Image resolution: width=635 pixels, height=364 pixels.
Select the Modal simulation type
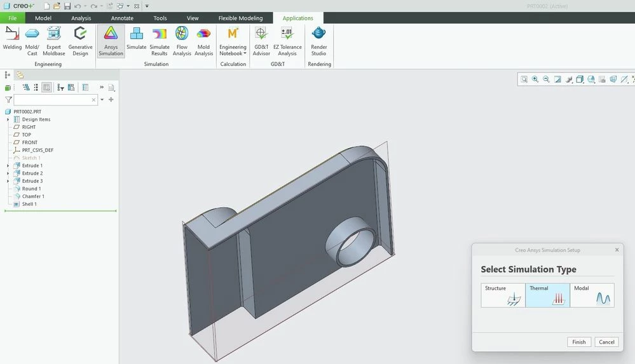click(592, 295)
